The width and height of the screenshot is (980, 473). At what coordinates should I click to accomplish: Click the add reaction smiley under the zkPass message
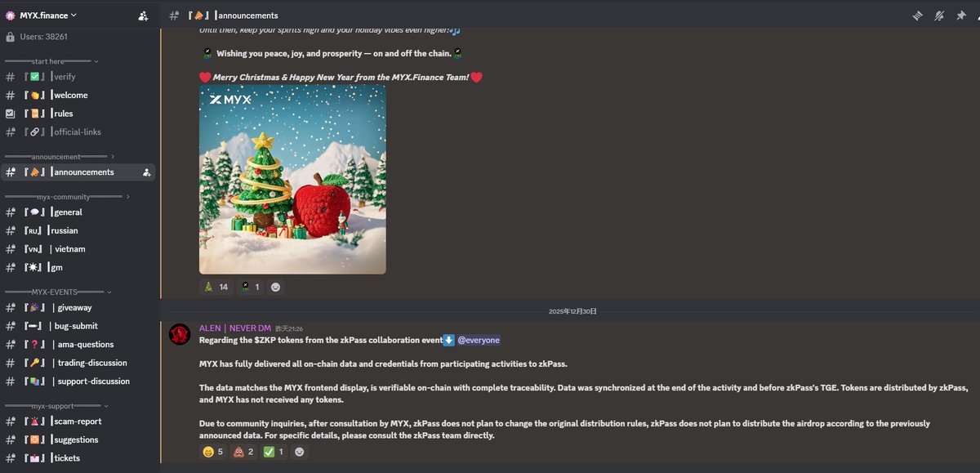pos(299,452)
